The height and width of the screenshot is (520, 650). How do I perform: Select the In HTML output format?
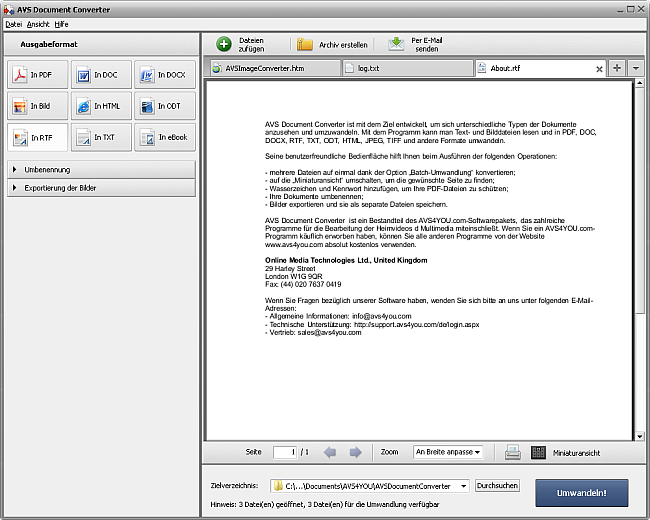pos(101,106)
